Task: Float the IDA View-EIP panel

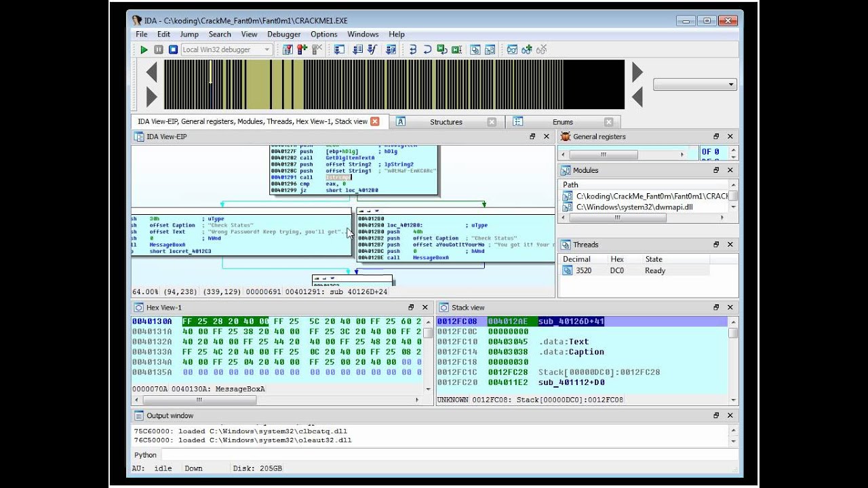Action: tap(532, 136)
